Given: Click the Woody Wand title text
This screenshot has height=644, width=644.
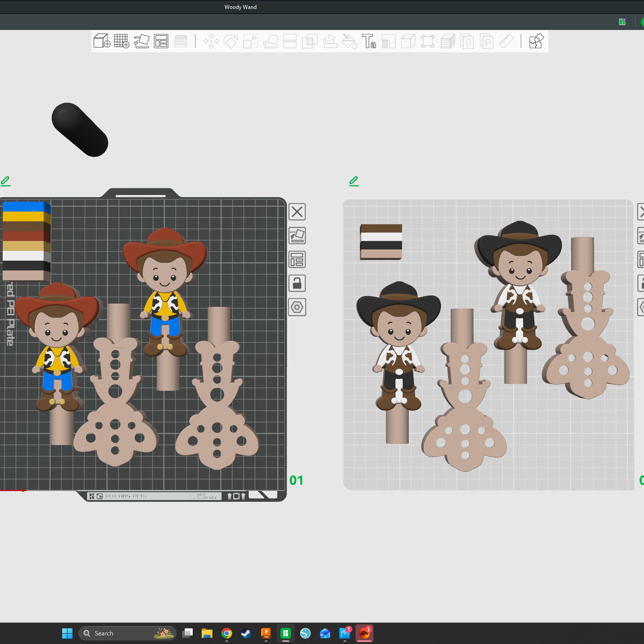Looking at the screenshot, I should coord(241,7).
